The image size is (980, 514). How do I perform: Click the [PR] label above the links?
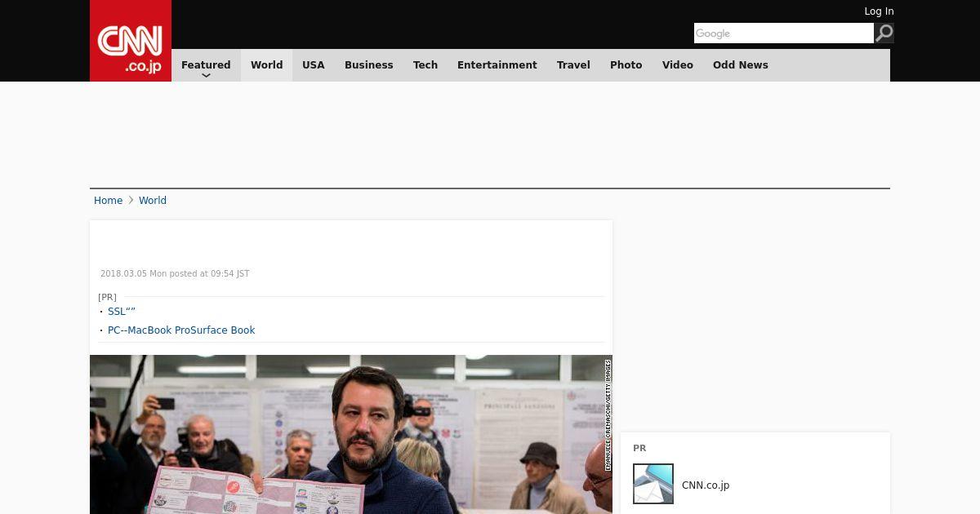click(x=107, y=297)
